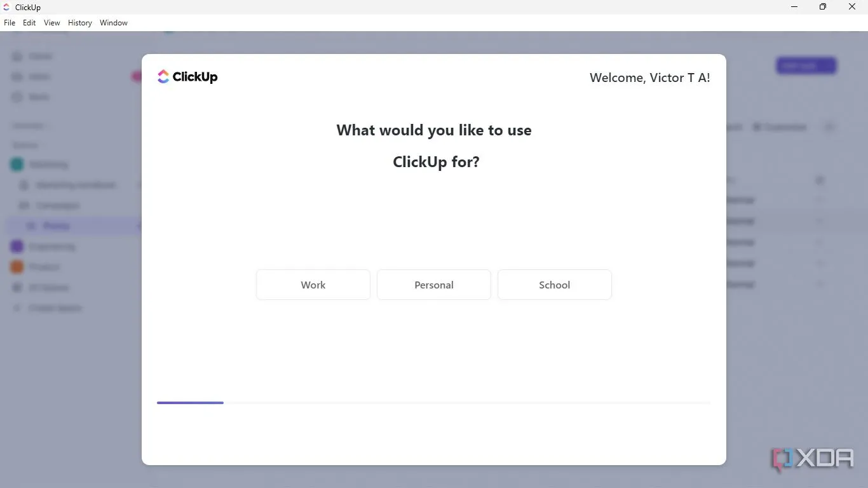Close the ClickUp window
This screenshot has height=488, width=868.
coord(852,7)
